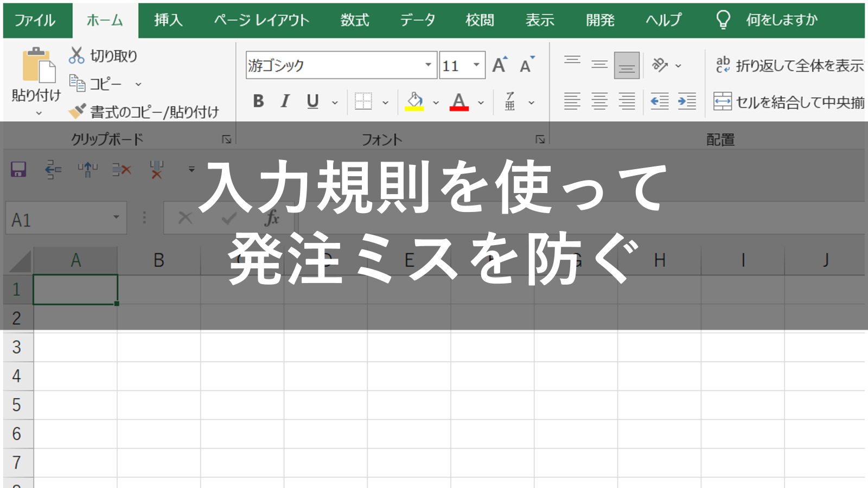Switch to the 表示 tab

pyautogui.click(x=540, y=21)
